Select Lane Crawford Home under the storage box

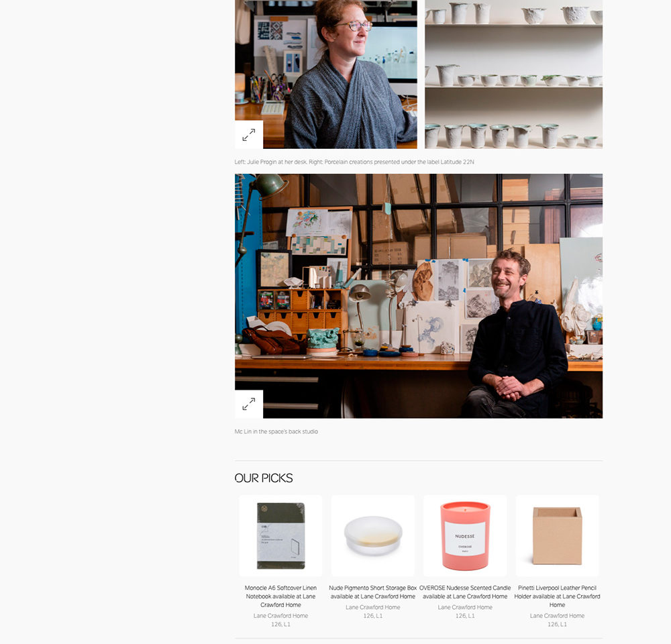pyautogui.click(x=372, y=607)
